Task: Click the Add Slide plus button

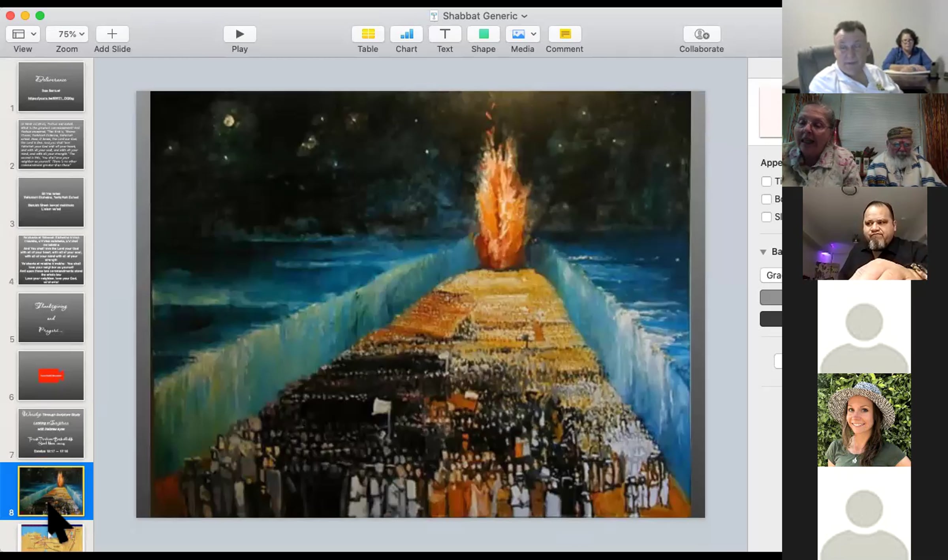Action: (x=112, y=34)
